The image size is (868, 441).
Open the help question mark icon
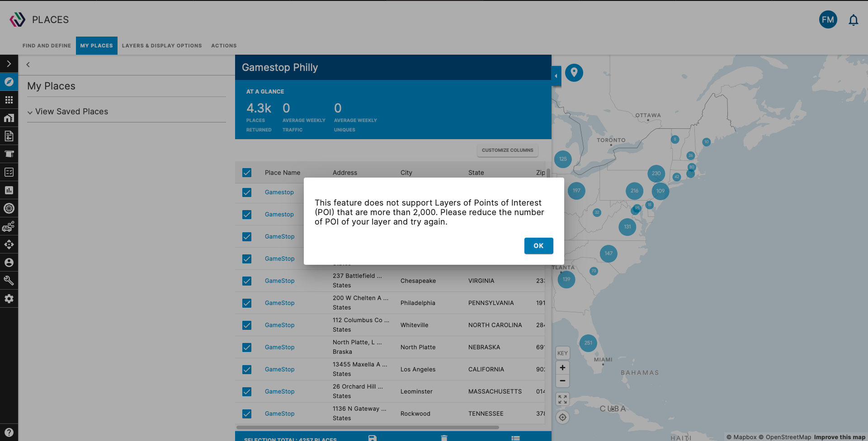(x=9, y=432)
